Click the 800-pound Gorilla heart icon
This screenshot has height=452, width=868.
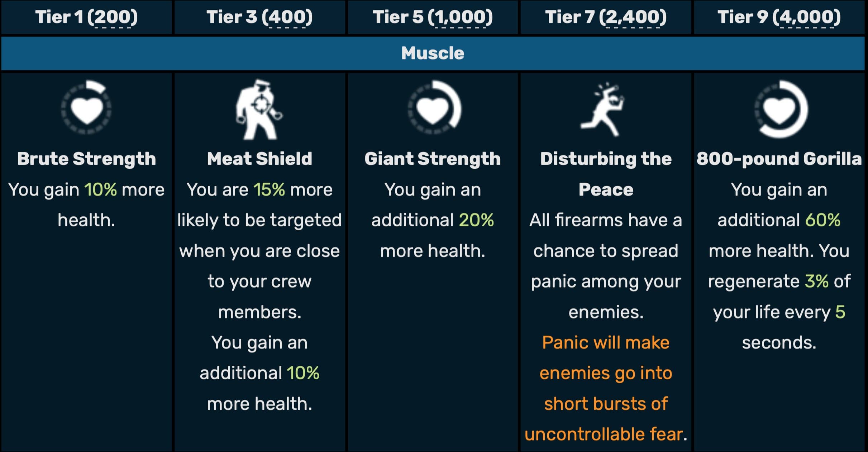pyautogui.click(x=781, y=109)
